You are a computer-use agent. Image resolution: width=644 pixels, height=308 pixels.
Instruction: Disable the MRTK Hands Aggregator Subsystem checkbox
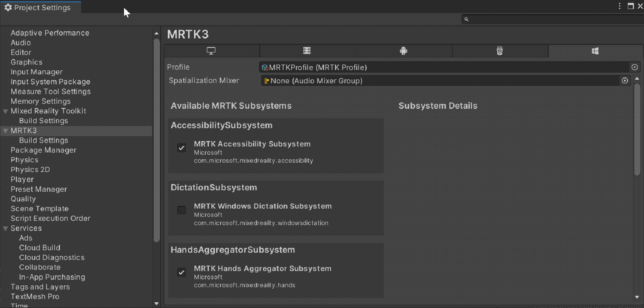tap(181, 272)
